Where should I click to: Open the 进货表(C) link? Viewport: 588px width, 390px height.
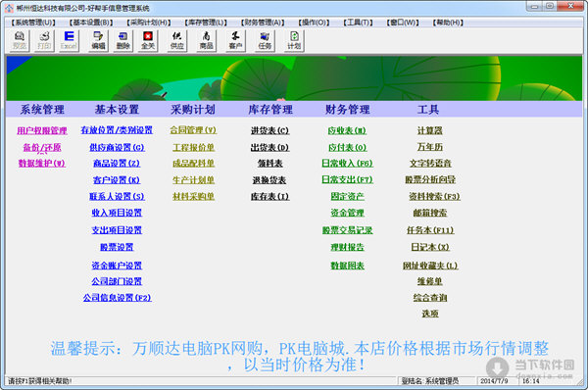click(269, 130)
